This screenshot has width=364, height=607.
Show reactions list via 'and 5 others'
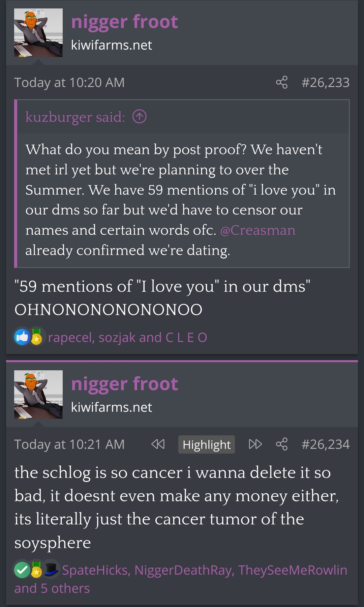click(52, 588)
